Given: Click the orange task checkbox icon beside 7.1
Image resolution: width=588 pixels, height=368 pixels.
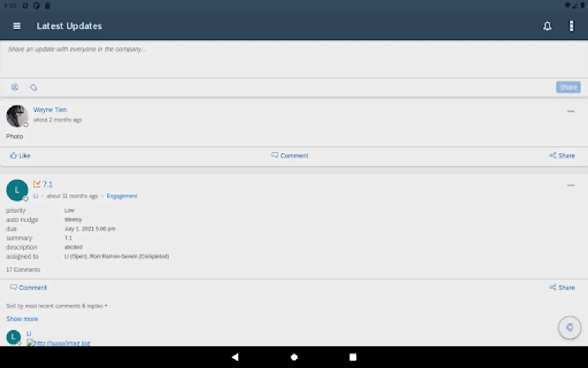Looking at the screenshot, I should (x=37, y=184).
